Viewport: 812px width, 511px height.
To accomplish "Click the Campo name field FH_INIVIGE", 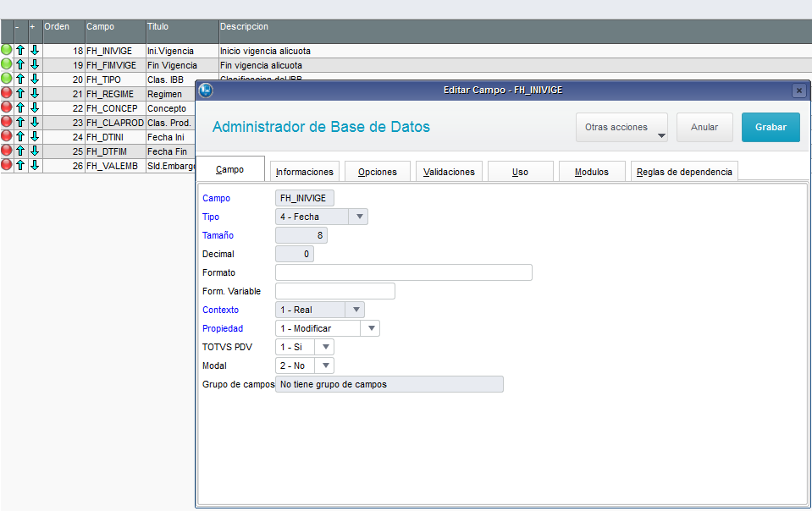I will pyautogui.click(x=305, y=198).
